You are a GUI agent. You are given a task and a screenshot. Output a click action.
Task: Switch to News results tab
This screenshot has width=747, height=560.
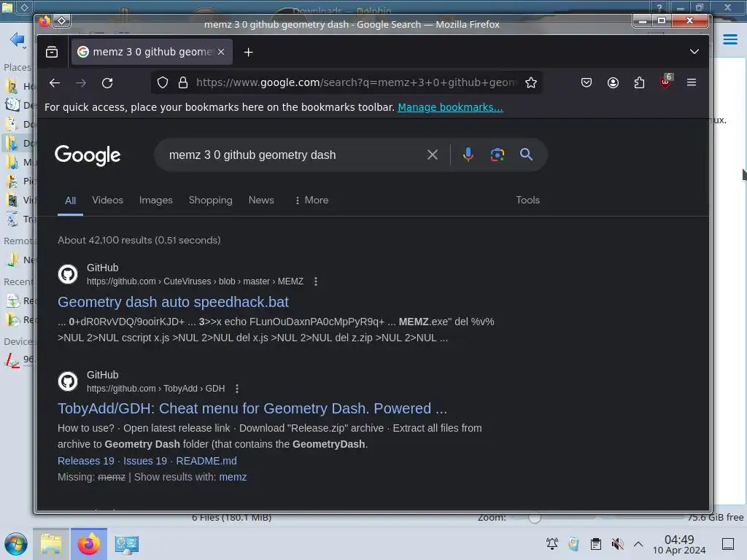click(261, 200)
